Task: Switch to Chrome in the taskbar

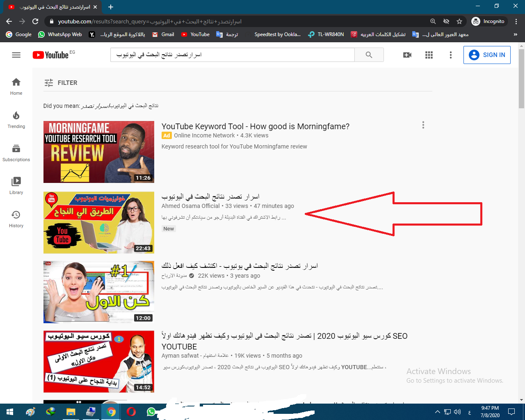Action: pos(111,412)
